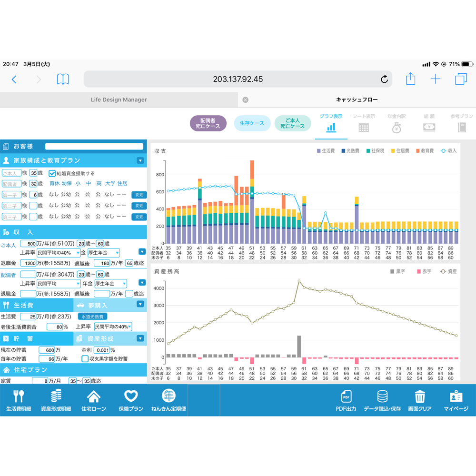Click 変更 button for 第二子
This screenshot has width=476, height=476.
click(x=139, y=206)
